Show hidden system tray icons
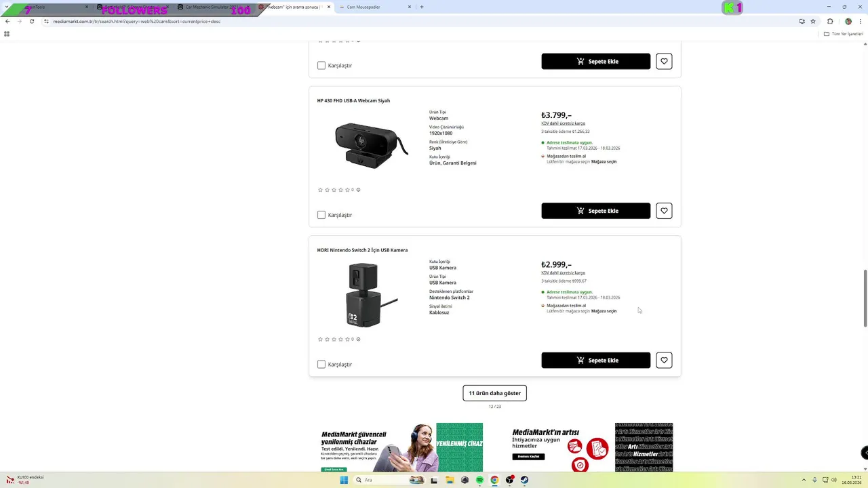Viewport: 868px width, 488px height. (x=804, y=480)
